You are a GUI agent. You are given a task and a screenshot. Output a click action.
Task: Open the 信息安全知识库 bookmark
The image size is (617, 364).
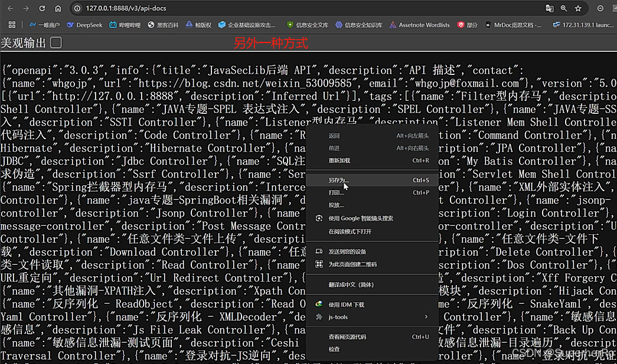358,25
